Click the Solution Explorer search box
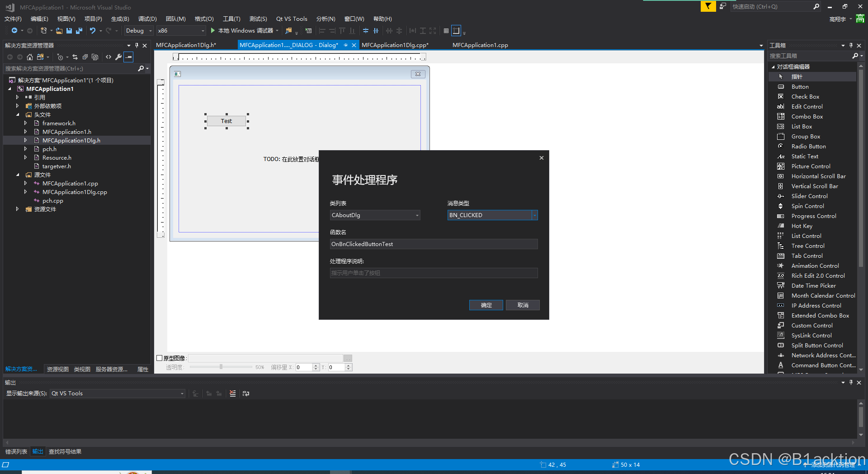The width and height of the screenshot is (868, 474). (70, 69)
